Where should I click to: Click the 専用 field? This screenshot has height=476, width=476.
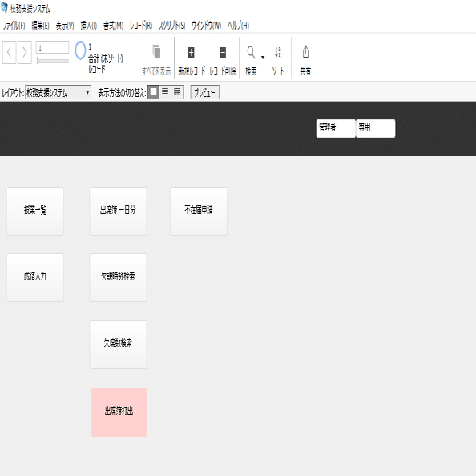coord(376,128)
